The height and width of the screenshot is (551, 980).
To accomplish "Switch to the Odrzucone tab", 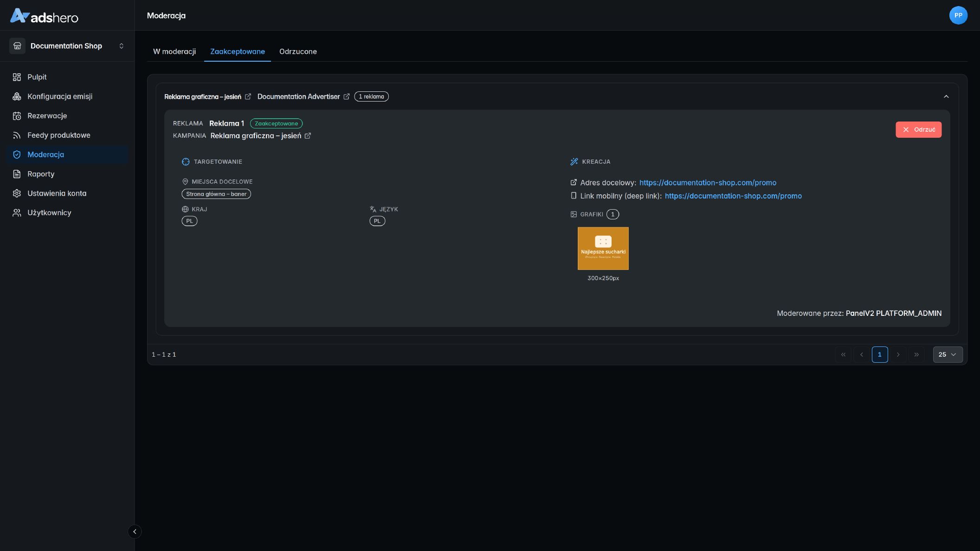I will [x=298, y=51].
